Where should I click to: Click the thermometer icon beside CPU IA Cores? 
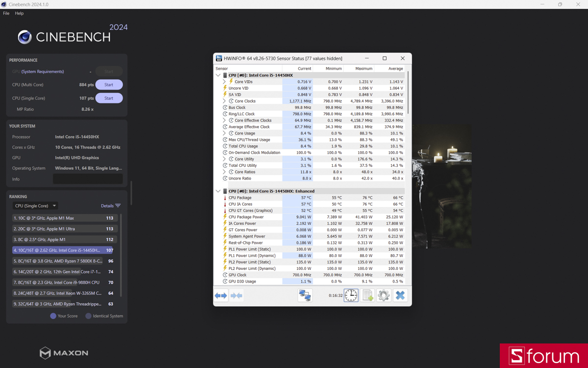225,204
